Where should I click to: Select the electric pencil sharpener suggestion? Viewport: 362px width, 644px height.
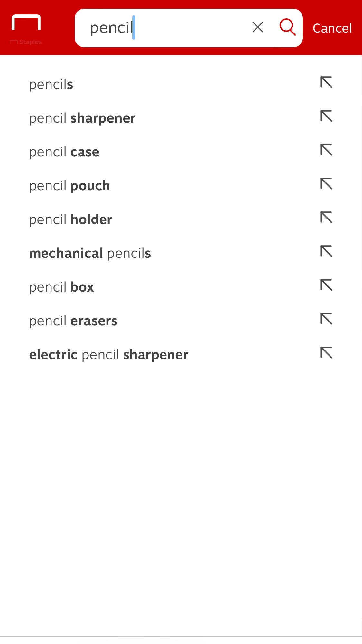click(108, 354)
